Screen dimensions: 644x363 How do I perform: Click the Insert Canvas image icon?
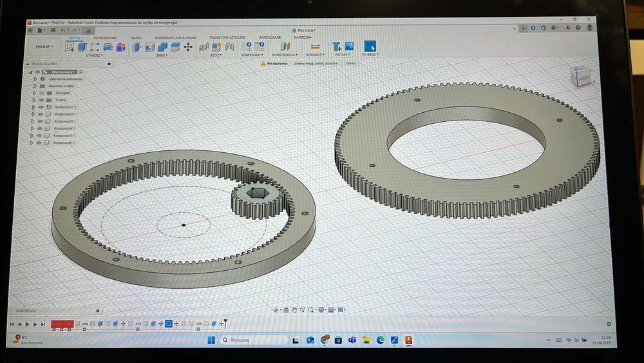click(350, 46)
